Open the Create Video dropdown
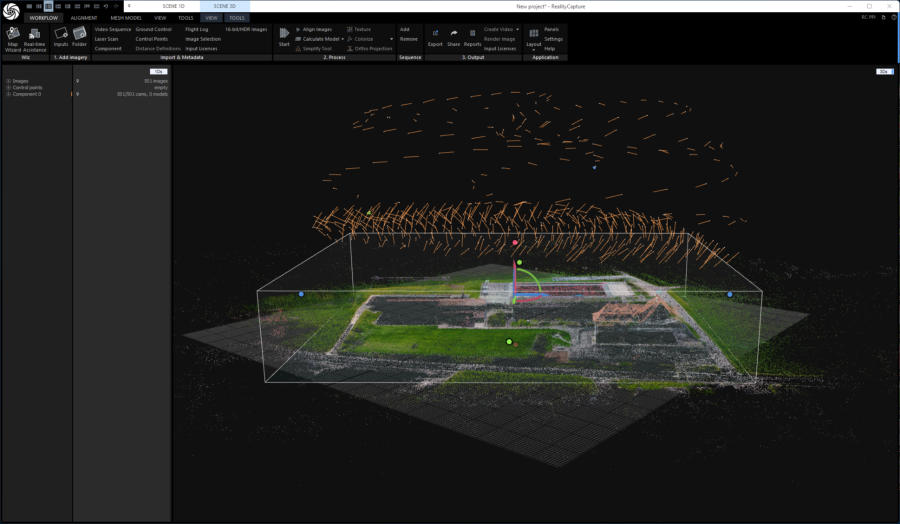The width and height of the screenshot is (900, 524). (517, 30)
